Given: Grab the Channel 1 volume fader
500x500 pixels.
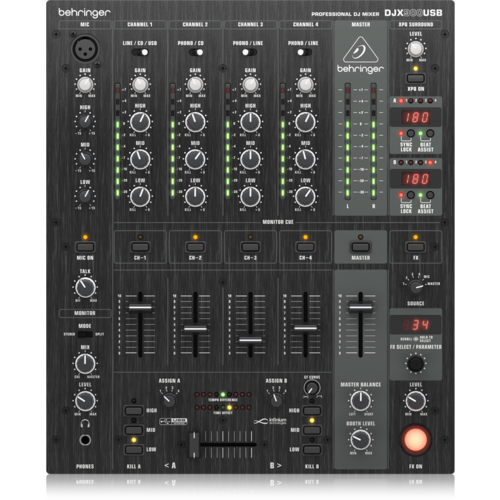Looking at the screenshot, I should click(140, 307).
